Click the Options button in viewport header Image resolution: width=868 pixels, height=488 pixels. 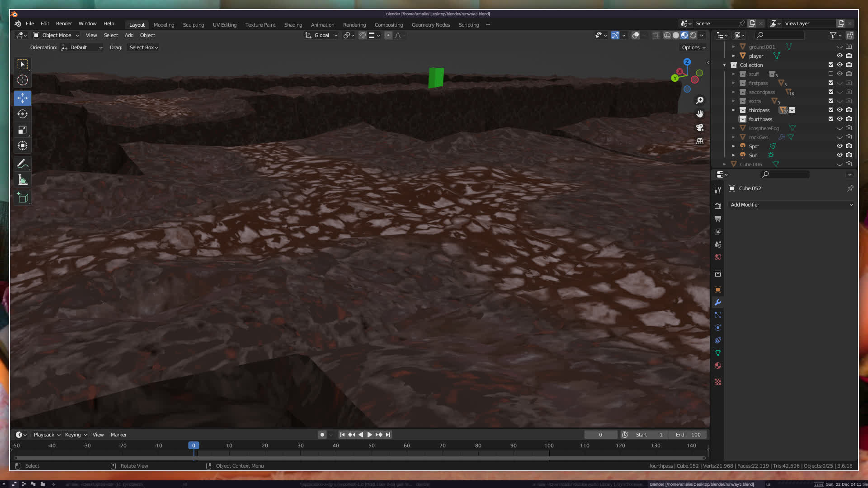693,47
